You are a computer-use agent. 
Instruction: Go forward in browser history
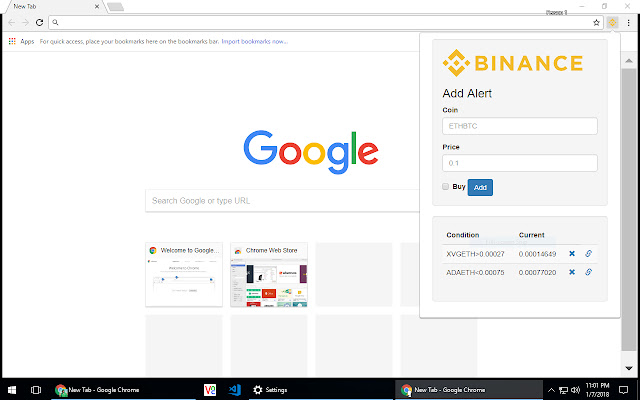[x=25, y=22]
